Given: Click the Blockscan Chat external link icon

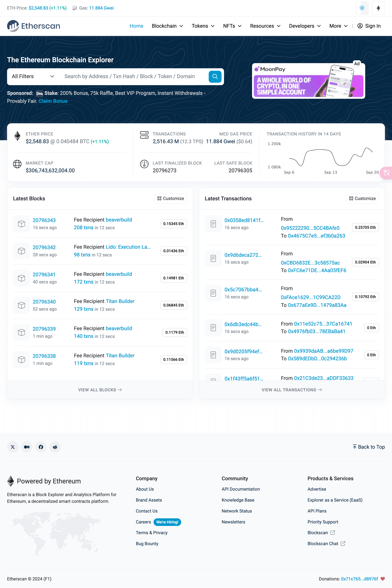Looking at the screenshot, I should click(x=343, y=543).
